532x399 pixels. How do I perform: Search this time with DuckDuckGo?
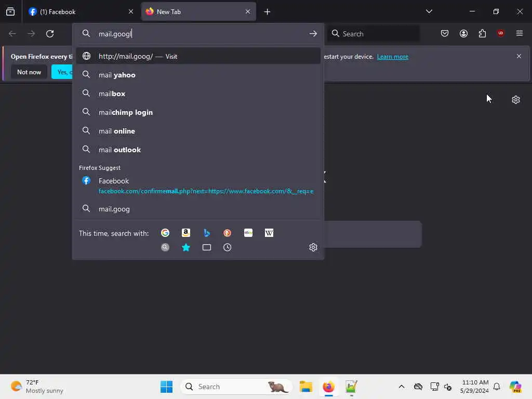[228, 233]
